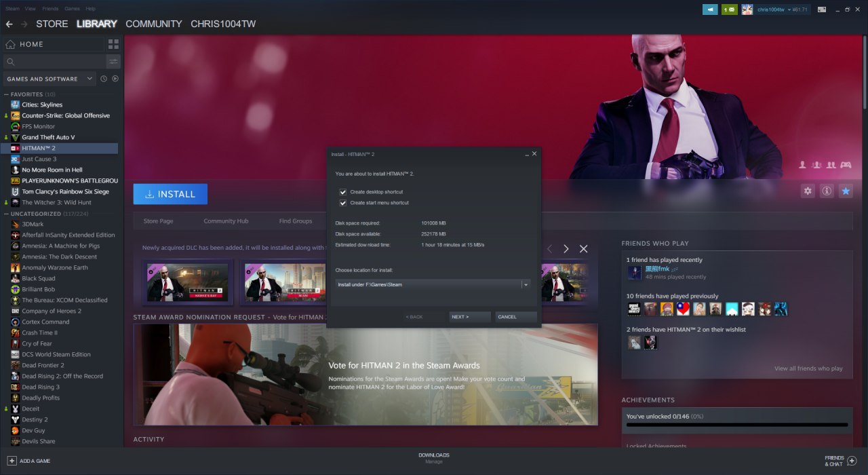This screenshot has height=475, width=868.
Task: Toggle Create desktop shortcut checkbox
Action: click(343, 192)
